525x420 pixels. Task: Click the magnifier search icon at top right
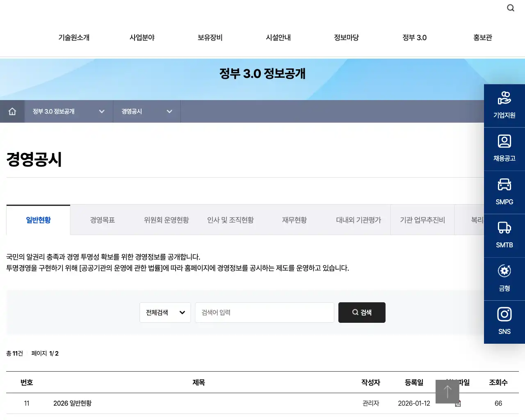510,8
